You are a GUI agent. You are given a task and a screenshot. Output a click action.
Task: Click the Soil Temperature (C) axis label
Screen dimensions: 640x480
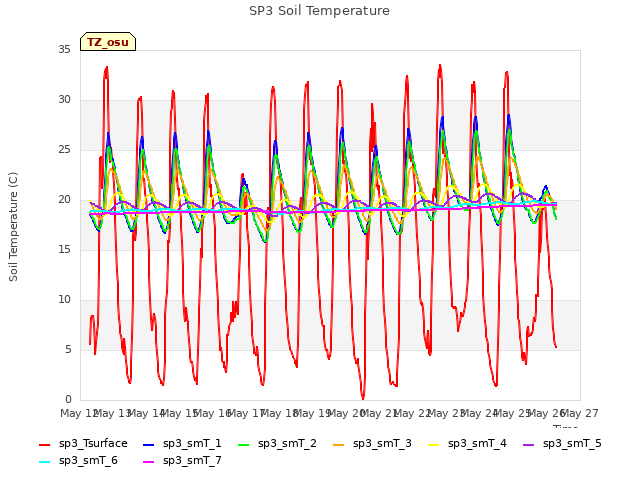click(x=13, y=227)
